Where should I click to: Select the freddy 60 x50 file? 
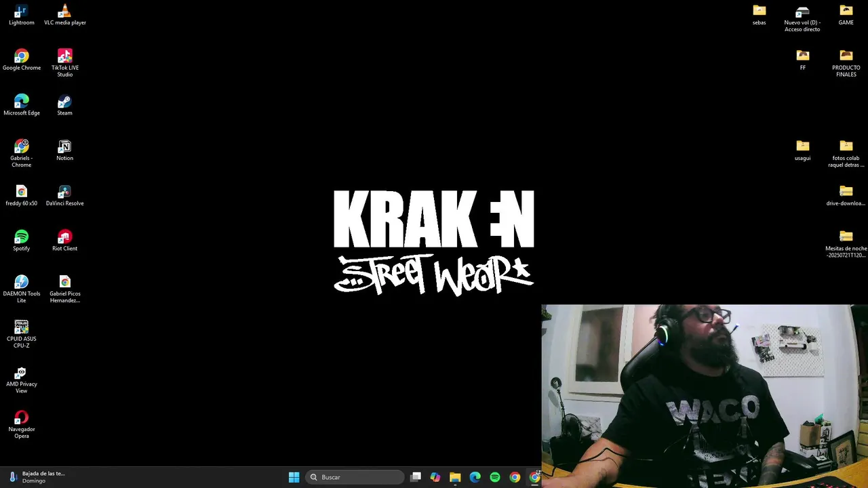[x=21, y=196]
